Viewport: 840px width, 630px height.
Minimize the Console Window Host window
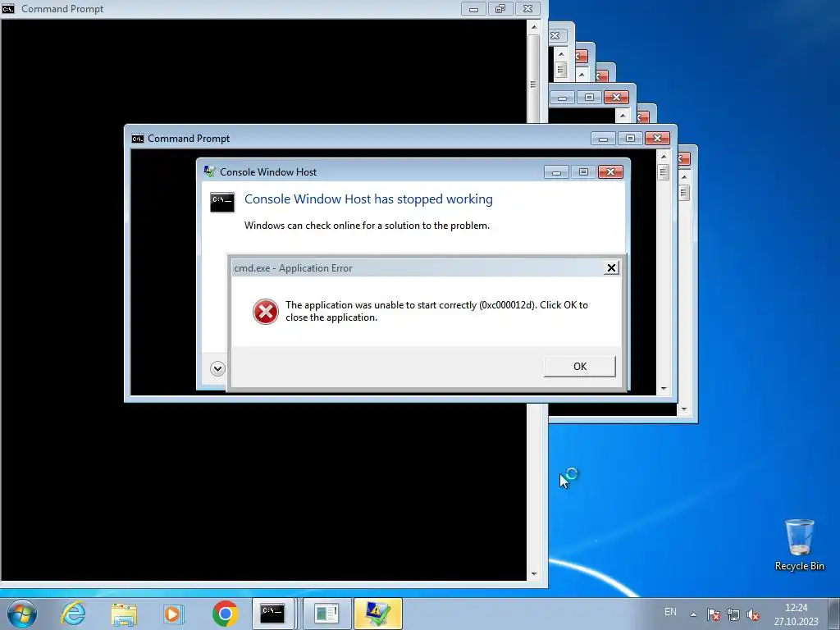click(556, 172)
